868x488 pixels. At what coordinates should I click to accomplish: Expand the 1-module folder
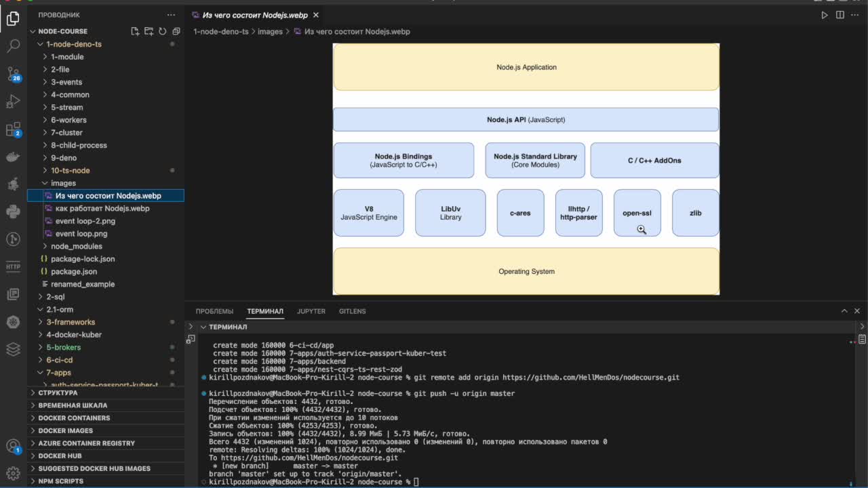click(x=106, y=57)
